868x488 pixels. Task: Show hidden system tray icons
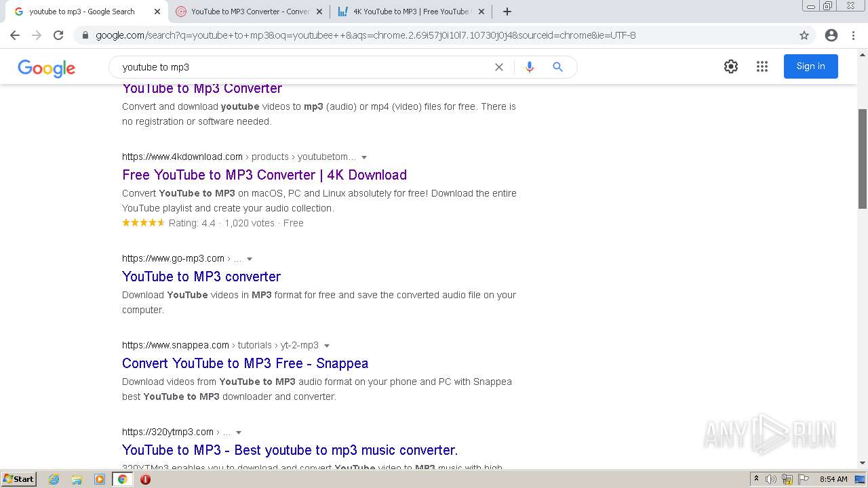(x=756, y=479)
